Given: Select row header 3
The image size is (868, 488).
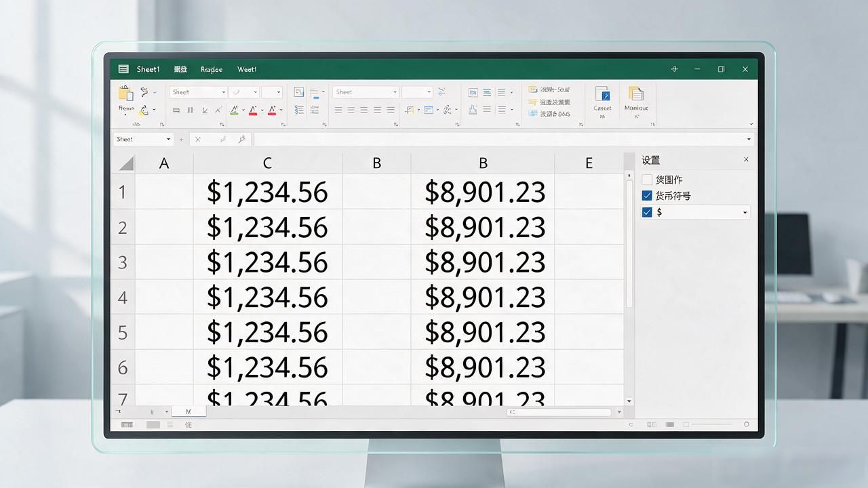Looking at the screenshot, I should [x=123, y=262].
